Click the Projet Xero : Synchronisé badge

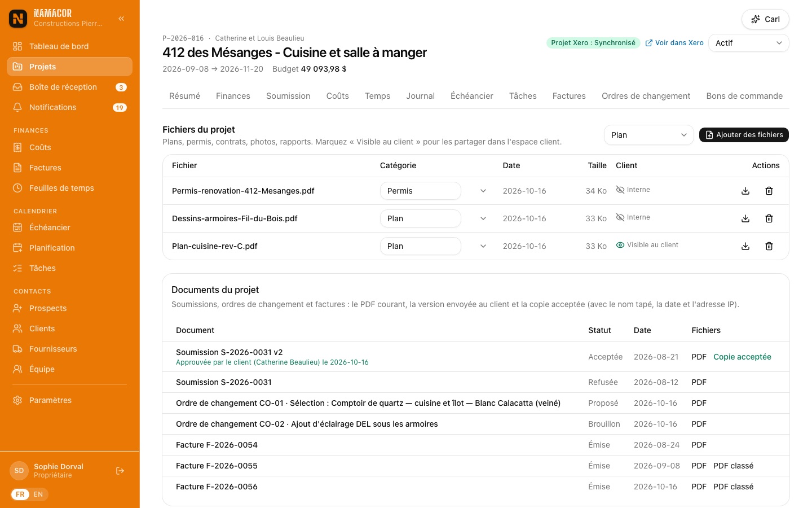tap(593, 43)
